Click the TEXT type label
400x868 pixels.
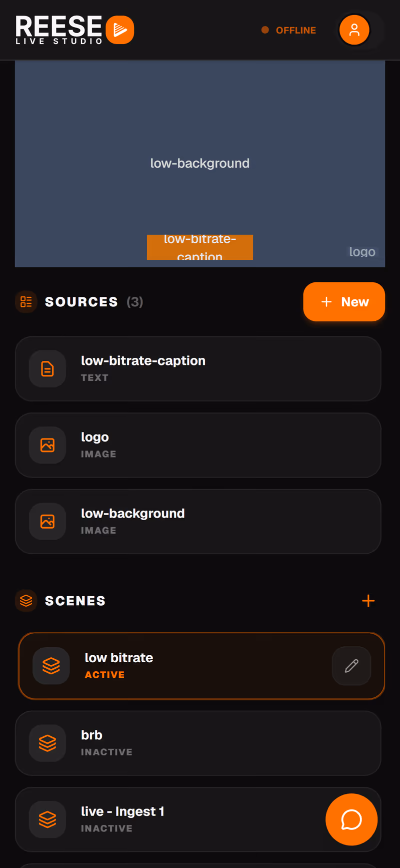point(94,378)
